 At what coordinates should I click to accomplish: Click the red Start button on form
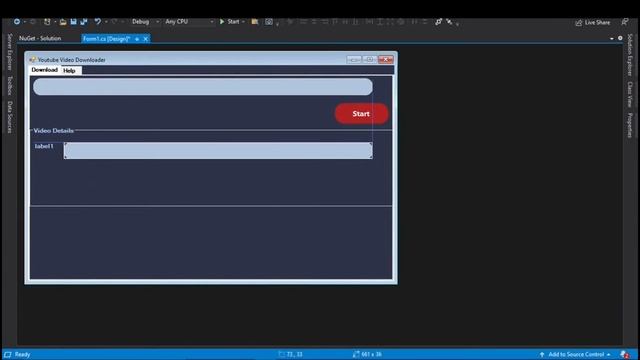tap(361, 113)
